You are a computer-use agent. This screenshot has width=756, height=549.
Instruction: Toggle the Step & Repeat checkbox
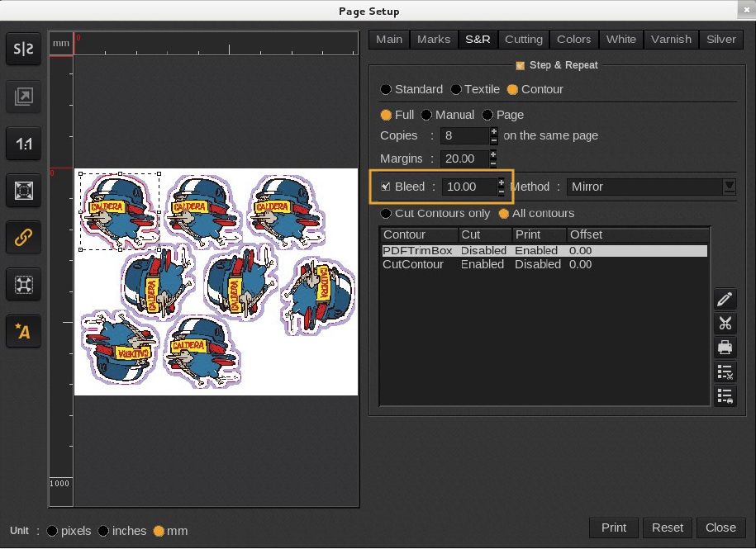520,65
